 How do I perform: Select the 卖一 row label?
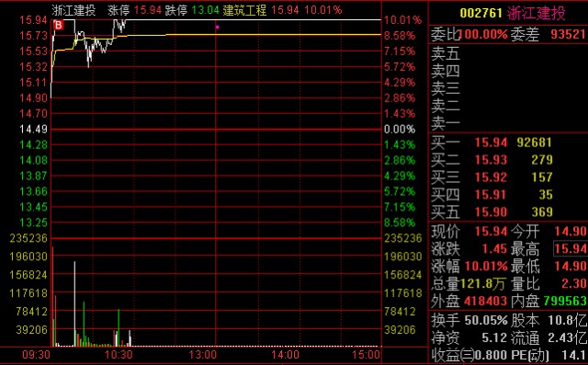click(x=445, y=123)
